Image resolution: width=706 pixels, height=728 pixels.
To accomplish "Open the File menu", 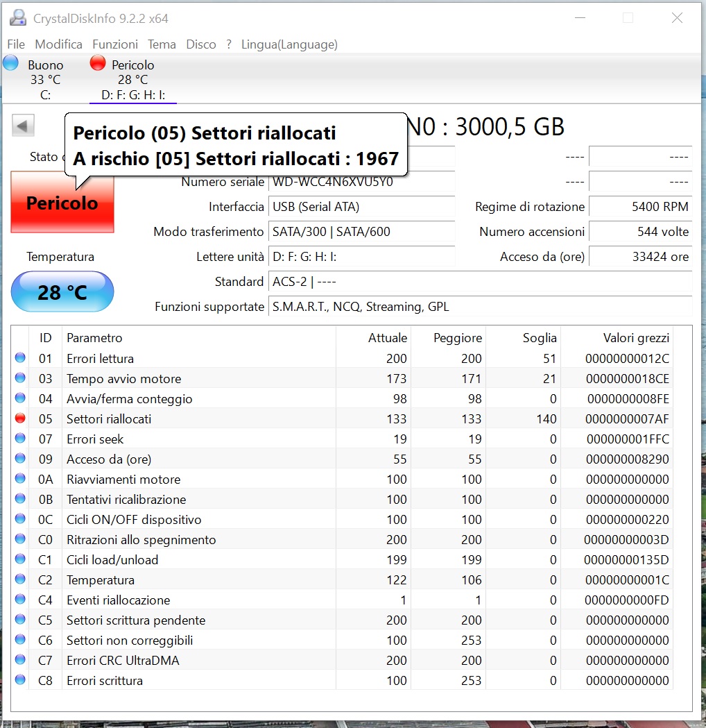I will pos(16,44).
